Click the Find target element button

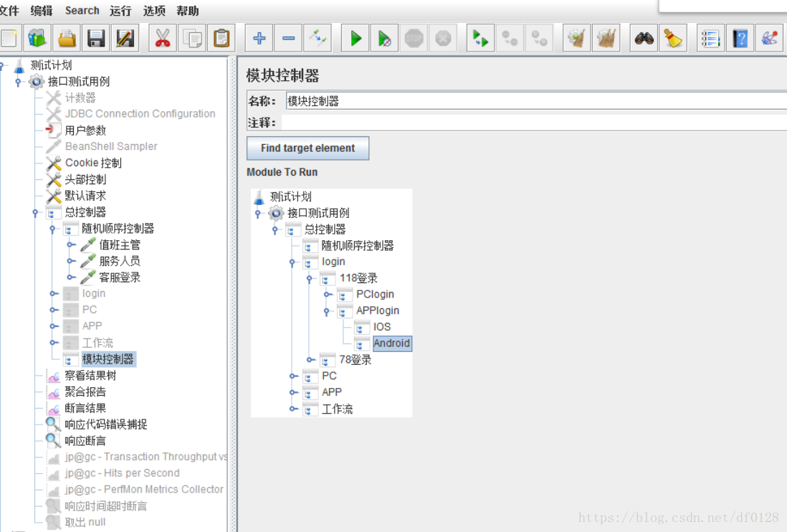(x=307, y=148)
